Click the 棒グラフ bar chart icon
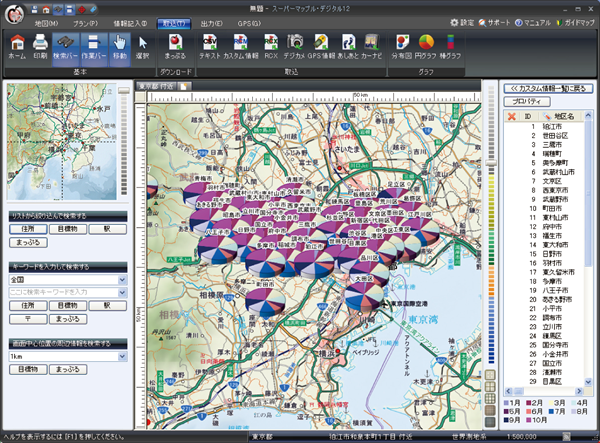This screenshot has height=443, width=600. point(452,46)
